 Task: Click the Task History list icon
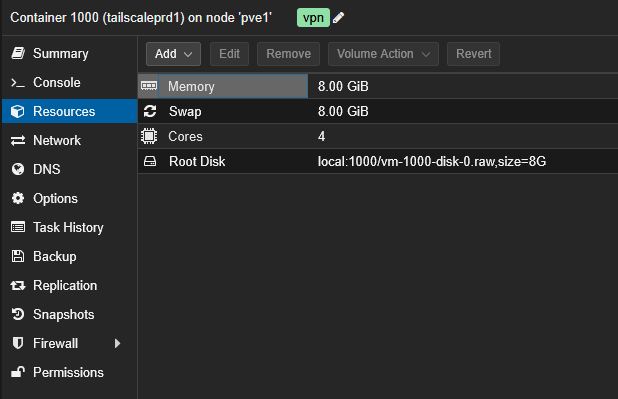coord(18,227)
